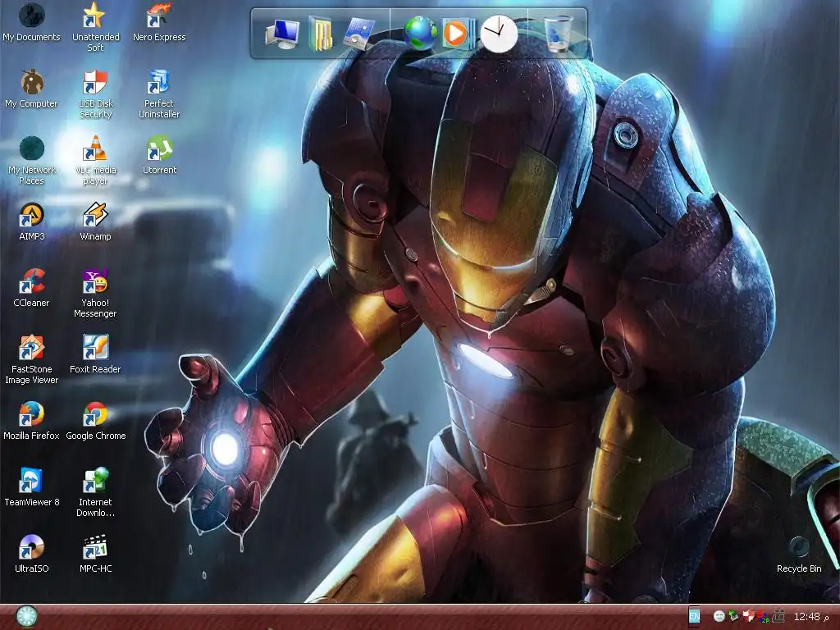
Task: Click the control panel icon in the dock
Action: tap(359, 34)
